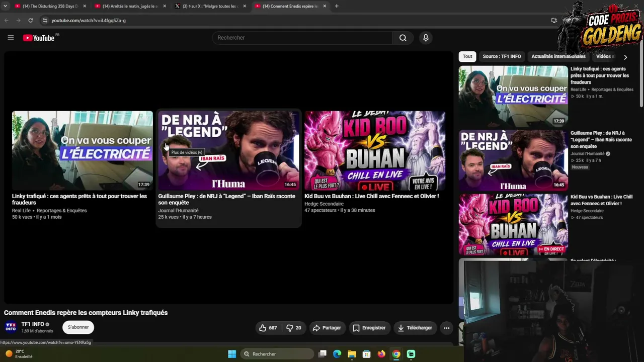Select the 'Actualités internationales' chip

pos(558,57)
